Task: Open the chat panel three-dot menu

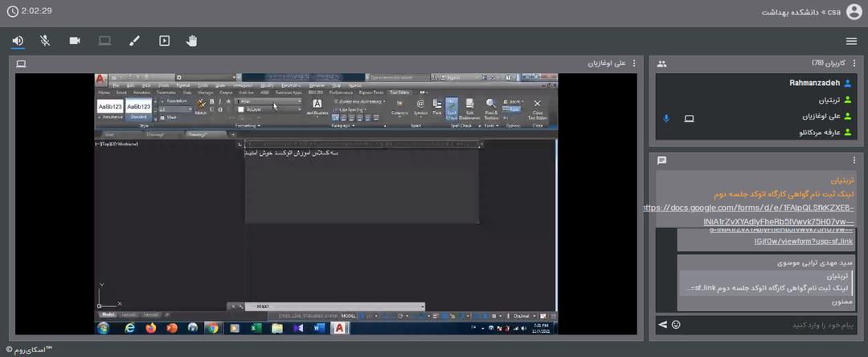Action: point(854,161)
